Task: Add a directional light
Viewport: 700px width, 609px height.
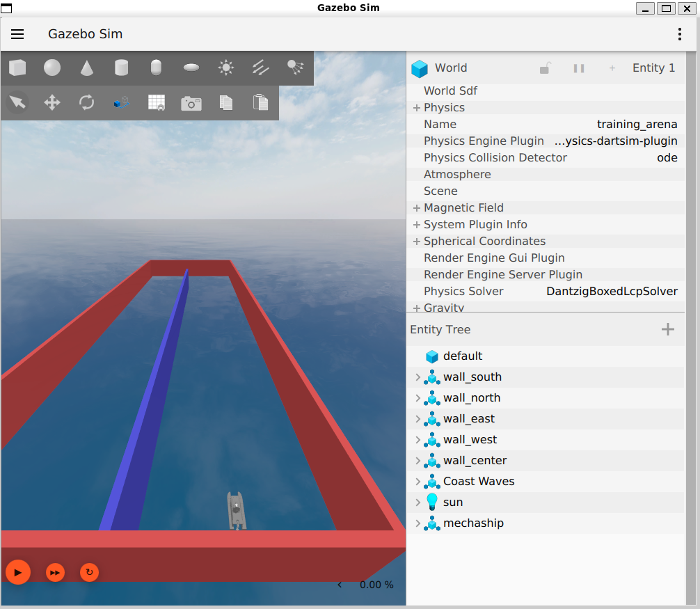Action: [260, 68]
